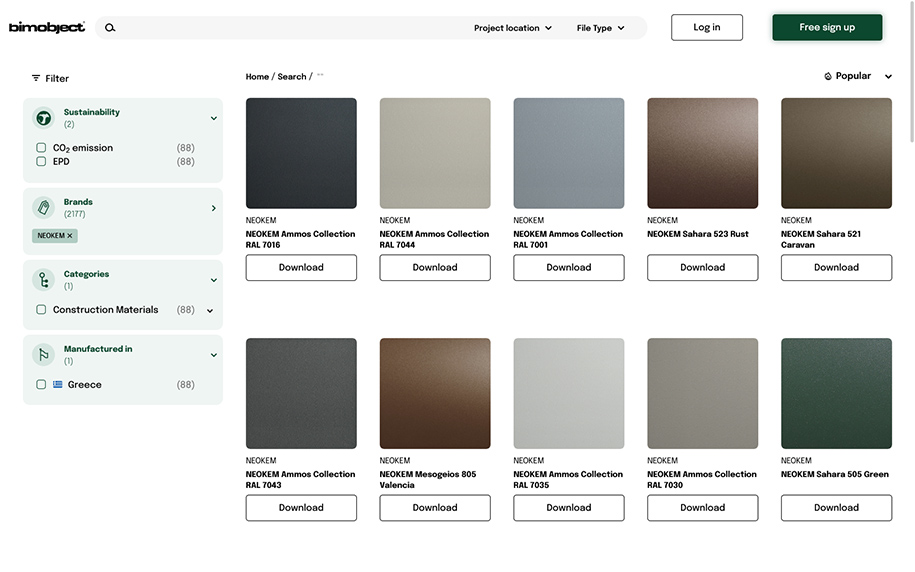The height and width of the screenshot is (572, 915).
Task: Click the Log in button
Action: tap(707, 27)
